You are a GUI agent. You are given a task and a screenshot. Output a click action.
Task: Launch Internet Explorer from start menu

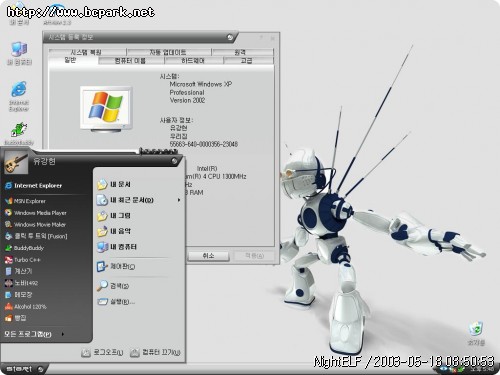point(33,186)
